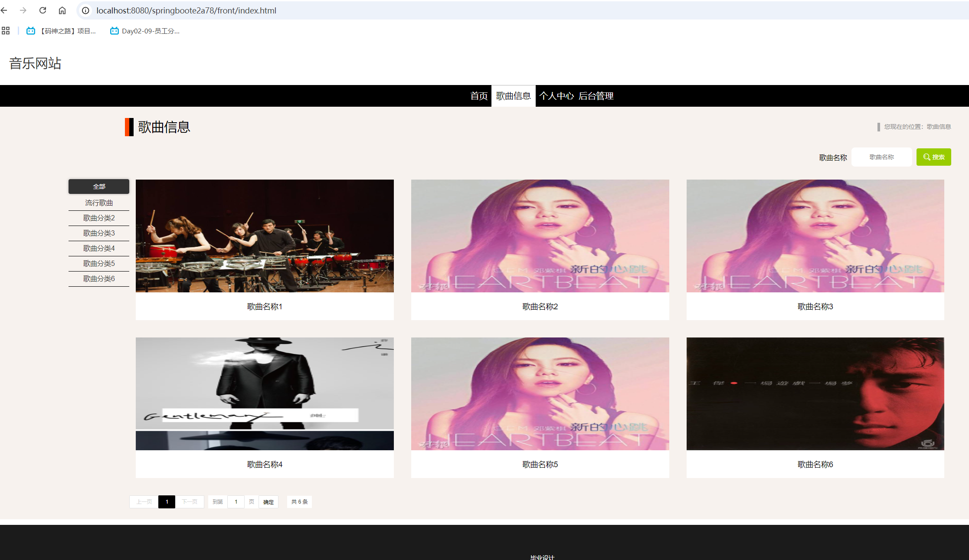
Task: Filter by 歌曲分类6 category
Action: pyautogui.click(x=99, y=279)
